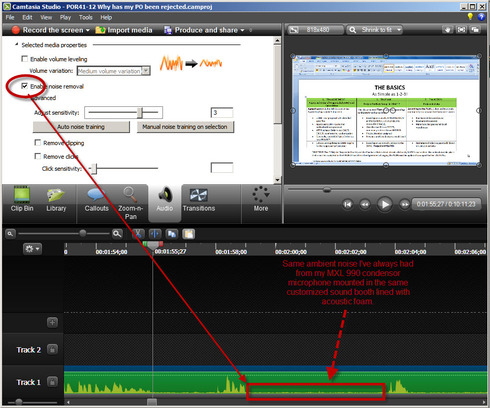Screen dimensions: 490x408
Task: Click the Paste timeline tool
Action: tap(189, 234)
